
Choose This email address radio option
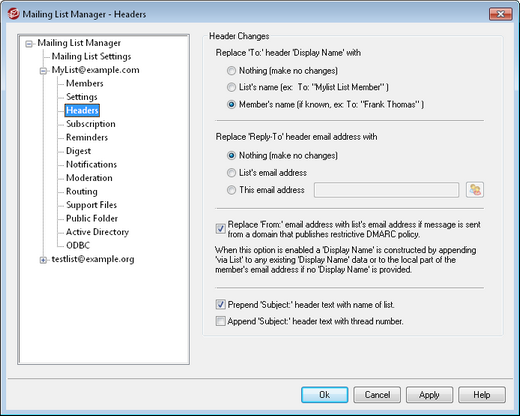(231, 190)
